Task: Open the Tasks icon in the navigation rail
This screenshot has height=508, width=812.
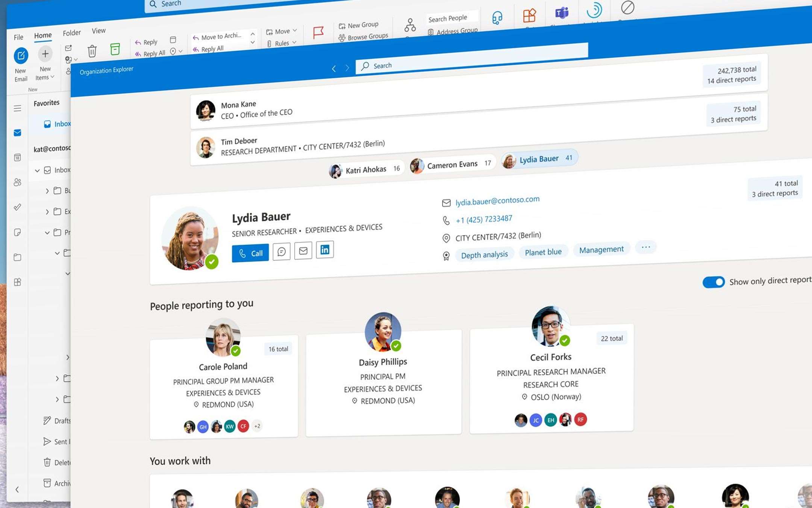Action: tap(17, 207)
